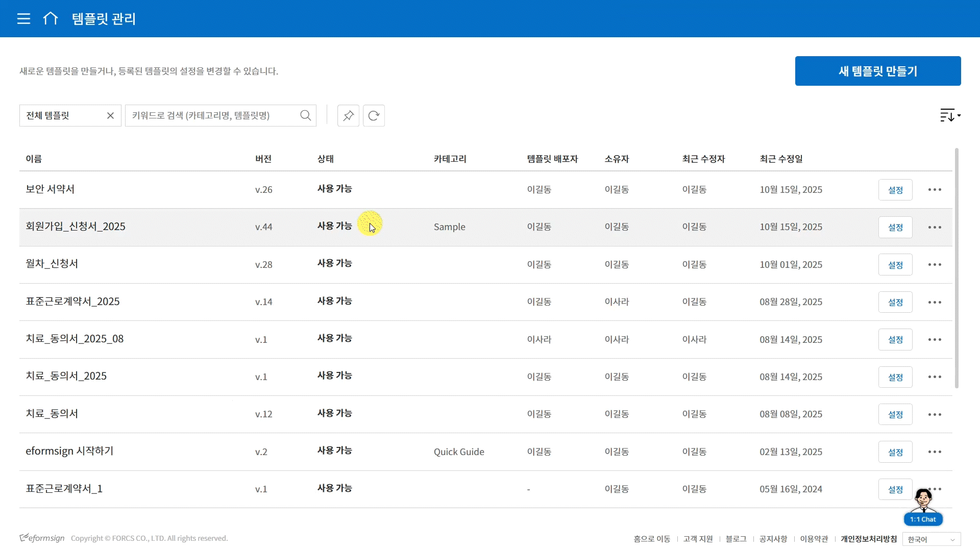Click the vertical scrollbar of the list
980x551 pixels.
click(x=957, y=268)
